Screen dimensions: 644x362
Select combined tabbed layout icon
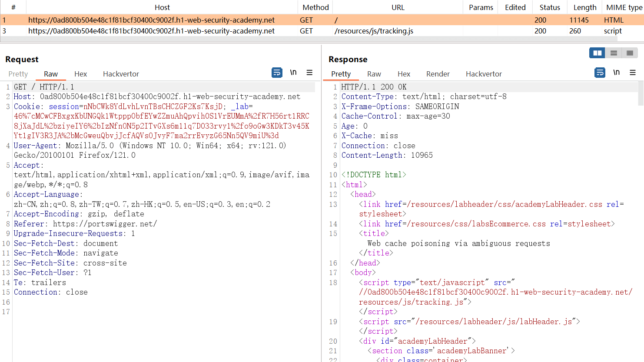(x=630, y=53)
